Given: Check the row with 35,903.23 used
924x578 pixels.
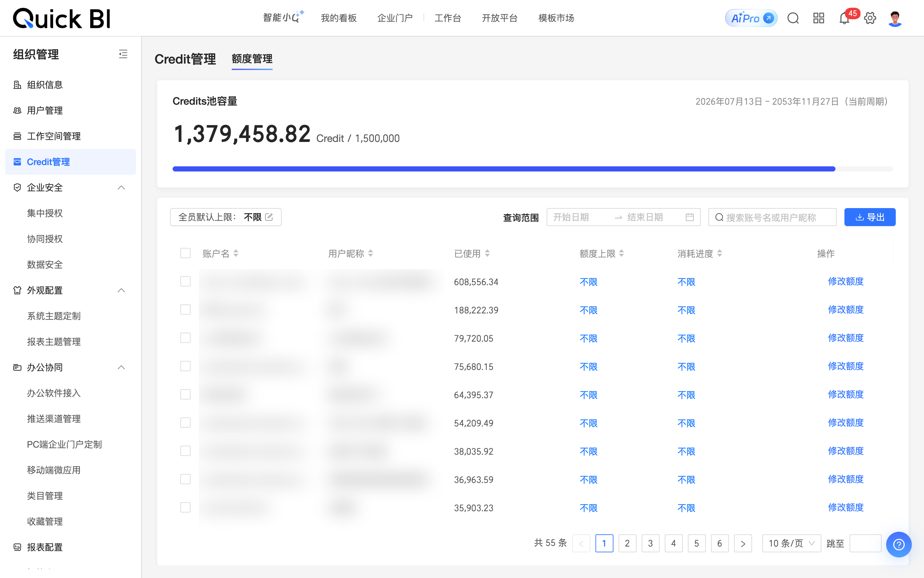Looking at the screenshot, I should [x=185, y=508].
